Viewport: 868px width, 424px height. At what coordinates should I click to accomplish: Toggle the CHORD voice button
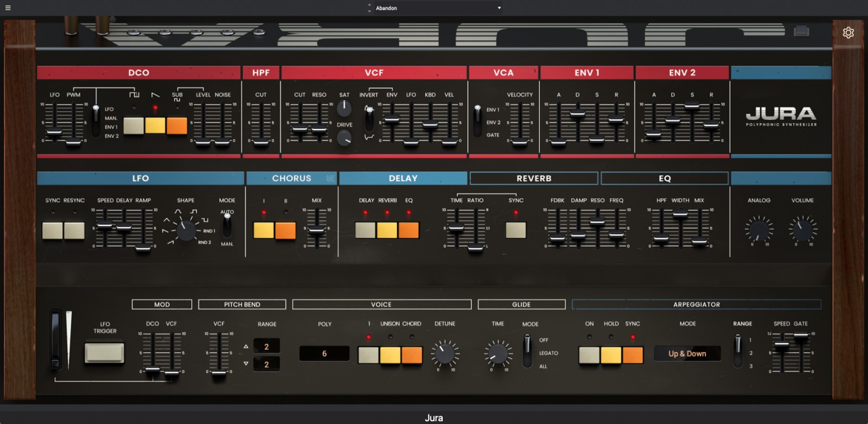pos(412,355)
